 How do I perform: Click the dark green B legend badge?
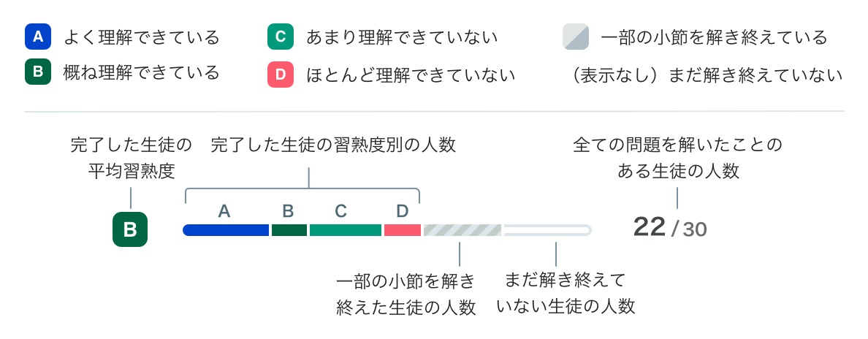(38, 72)
